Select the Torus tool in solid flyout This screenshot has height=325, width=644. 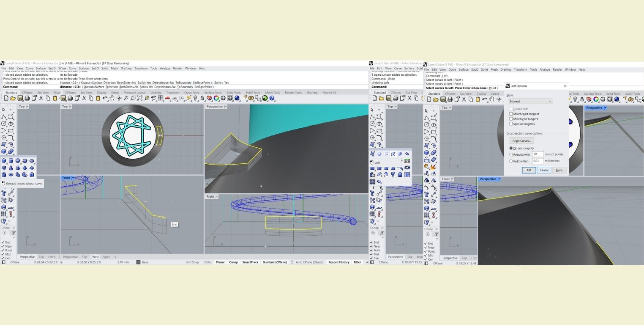click(11, 175)
